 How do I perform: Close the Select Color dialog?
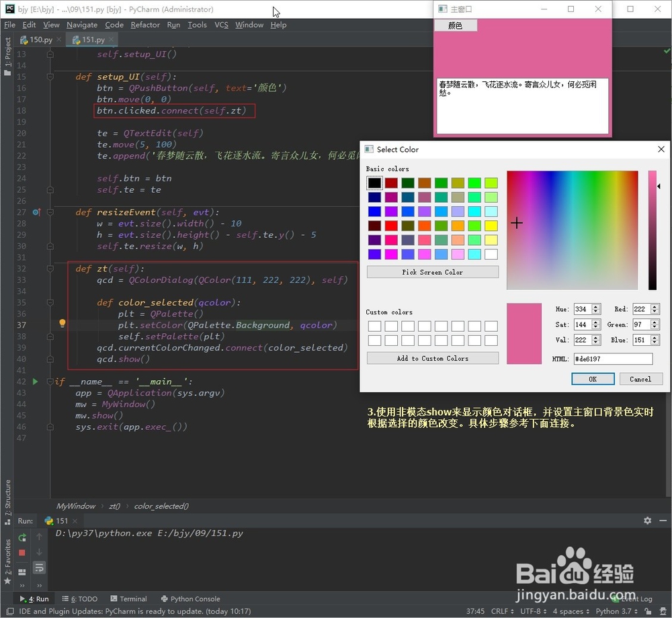coord(661,149)
